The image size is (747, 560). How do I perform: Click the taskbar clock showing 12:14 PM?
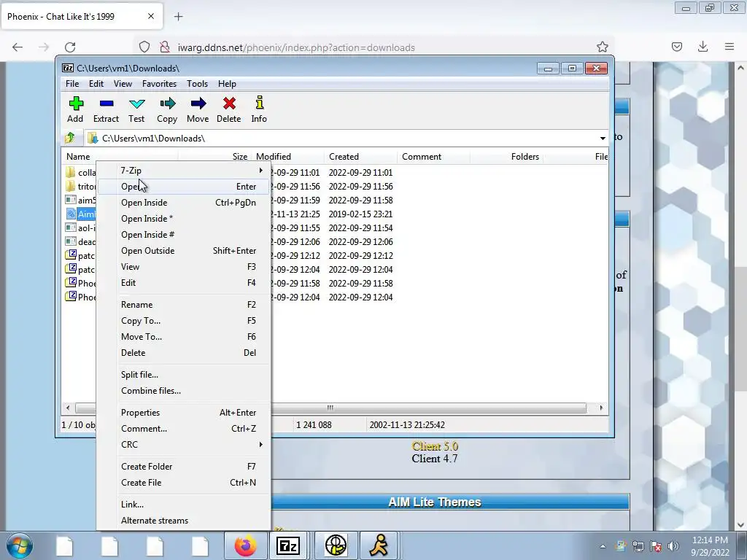(x=710, y=546)
